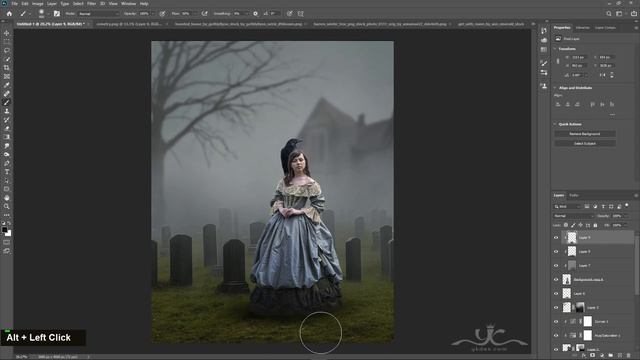Open smoothing options gear icon

point(256,13)
